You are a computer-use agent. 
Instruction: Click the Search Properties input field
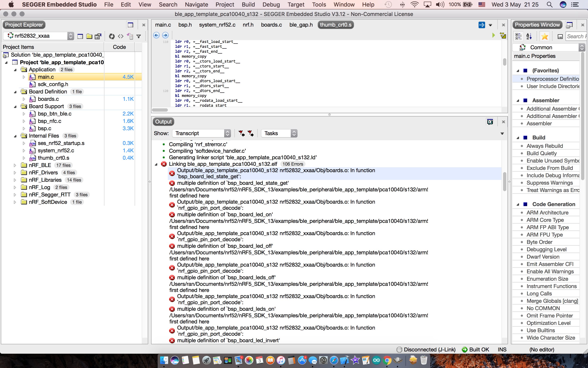(576, 37)
